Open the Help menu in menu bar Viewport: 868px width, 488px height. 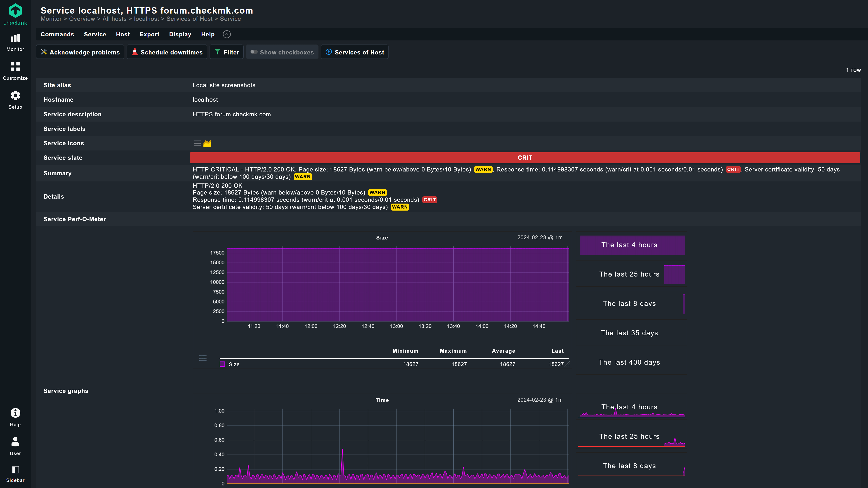[x=208, y=34]
